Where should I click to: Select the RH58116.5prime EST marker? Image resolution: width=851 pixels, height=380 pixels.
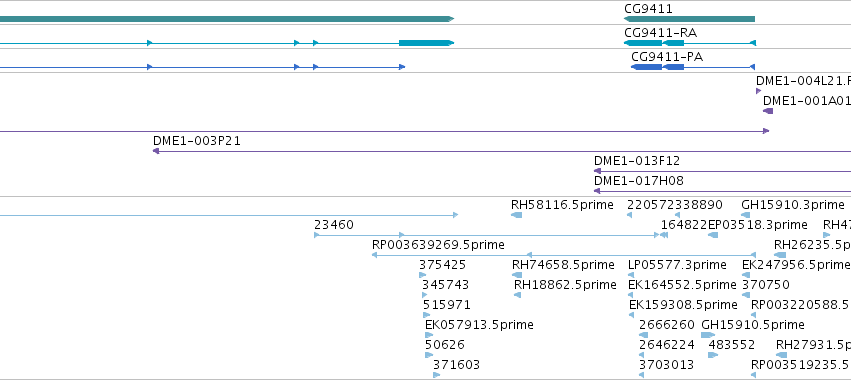click(516, 215)
